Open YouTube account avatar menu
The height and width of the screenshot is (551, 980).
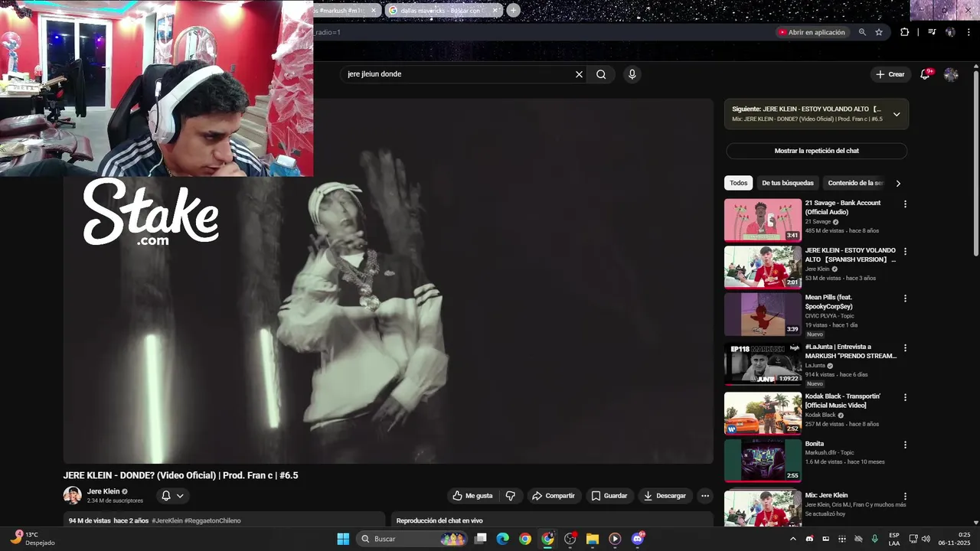[951, 74]
